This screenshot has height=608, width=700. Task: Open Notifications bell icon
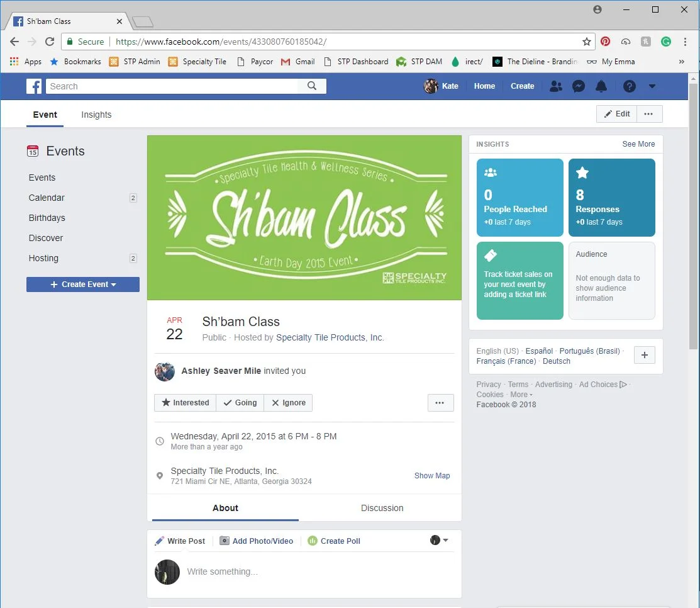click(x=601, y=86)
